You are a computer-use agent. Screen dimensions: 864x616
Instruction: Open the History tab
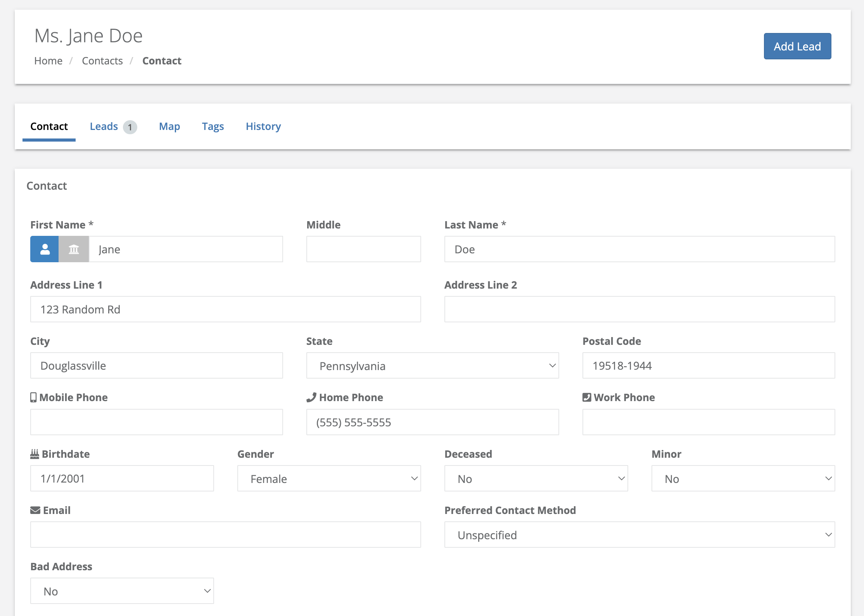(x=263, y=126)
